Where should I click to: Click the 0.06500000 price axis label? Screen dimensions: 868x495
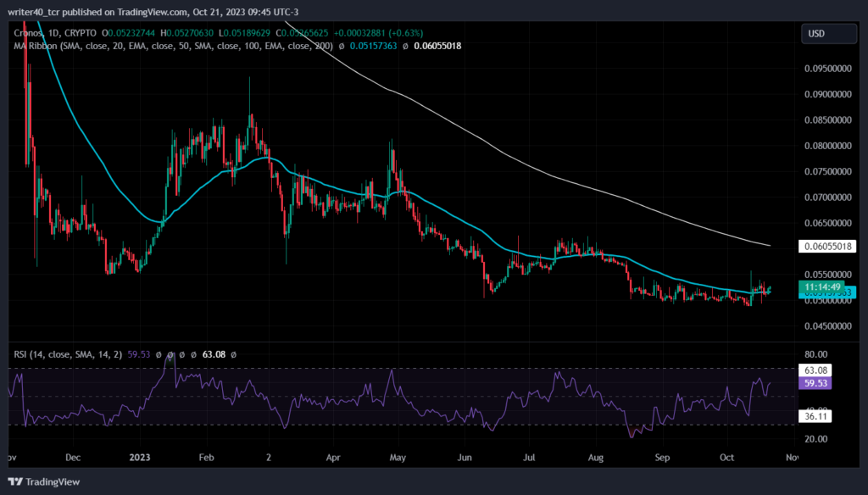point(827,223)
